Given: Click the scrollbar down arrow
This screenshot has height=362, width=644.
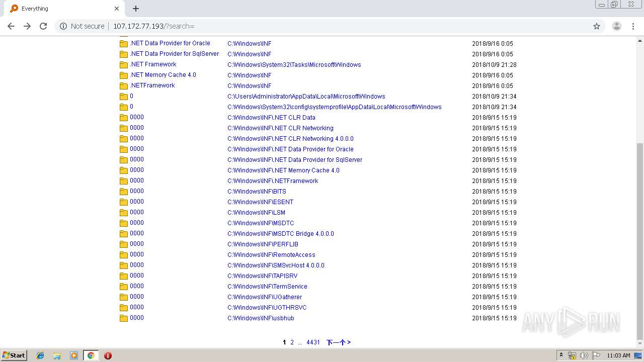Looking at the screenshot, I should [640, 344].
